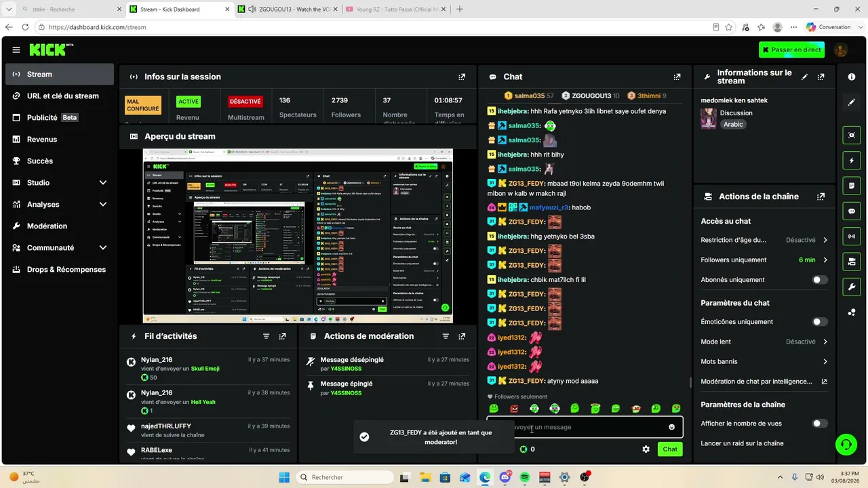Image resolution: width=868 pixels, height=488 pixels.
Task: Filter the Actions de modération list
Action: click(446, 336)
